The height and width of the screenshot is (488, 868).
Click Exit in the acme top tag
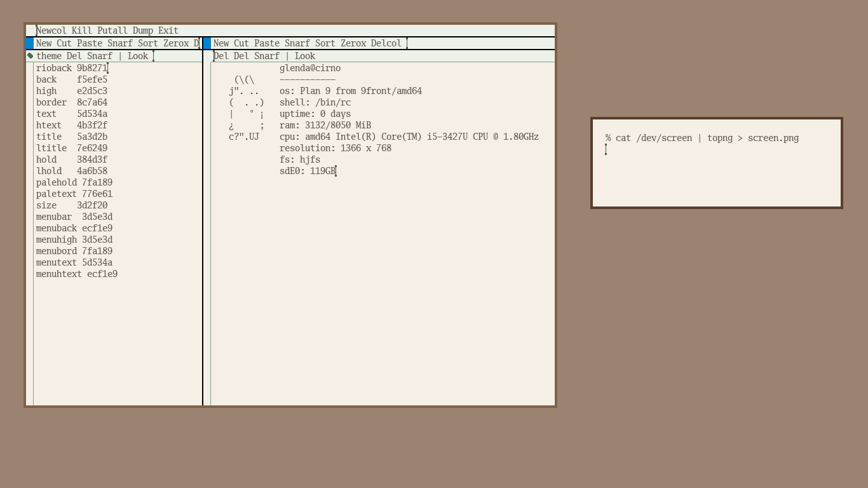[168, 30]
